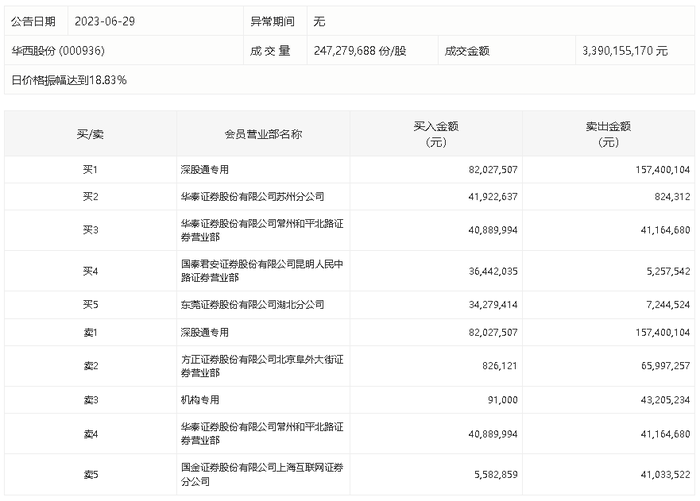
Task: Click 买2 buy amount 41,922,637
Action: [x=493, y=196]
